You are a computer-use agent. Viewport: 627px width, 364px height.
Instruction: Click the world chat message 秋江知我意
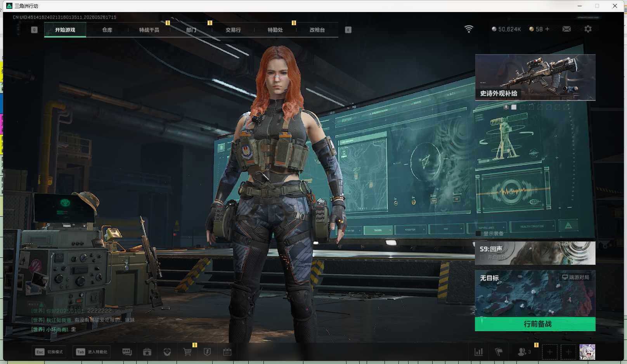83,320
